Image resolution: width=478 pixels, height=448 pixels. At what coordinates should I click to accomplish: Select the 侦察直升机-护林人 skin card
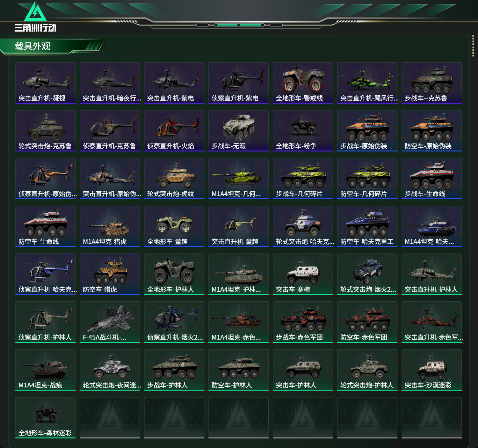click(x=46, y=322)
